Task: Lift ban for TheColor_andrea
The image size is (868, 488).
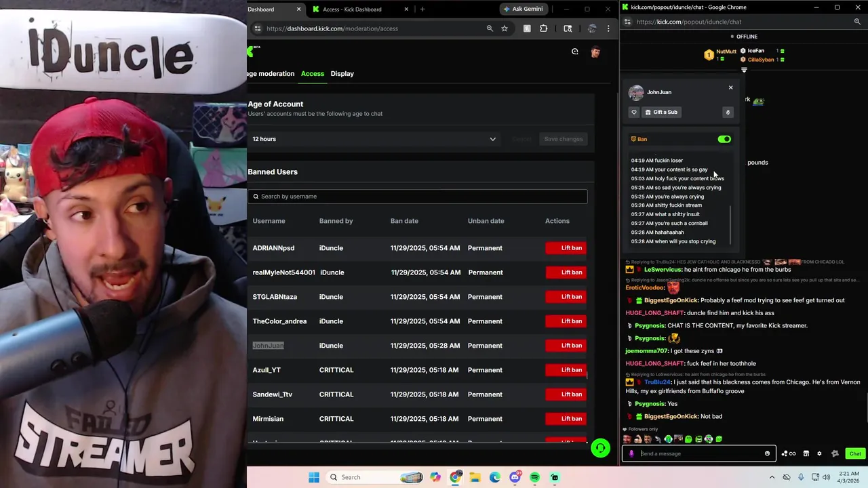Action: coord(566,321)
